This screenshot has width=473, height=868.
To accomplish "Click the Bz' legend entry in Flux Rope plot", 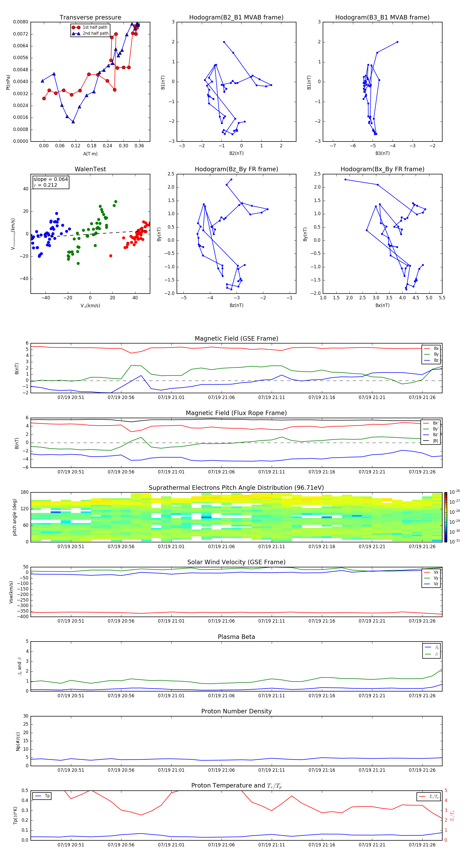I will coord(431,435).
